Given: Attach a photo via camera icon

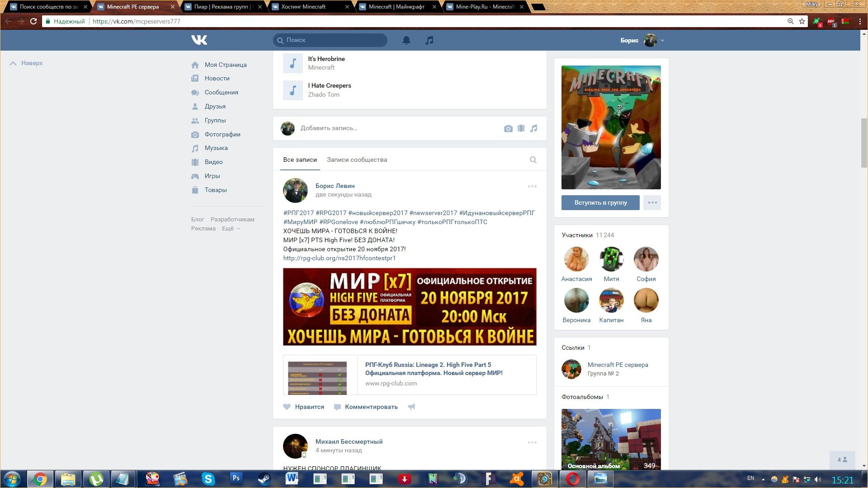Looking at the screenshot, I should coord(508,129).
